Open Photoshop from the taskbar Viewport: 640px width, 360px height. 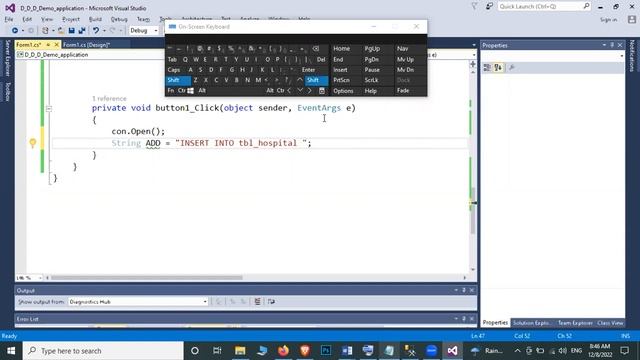click(326, 351)
